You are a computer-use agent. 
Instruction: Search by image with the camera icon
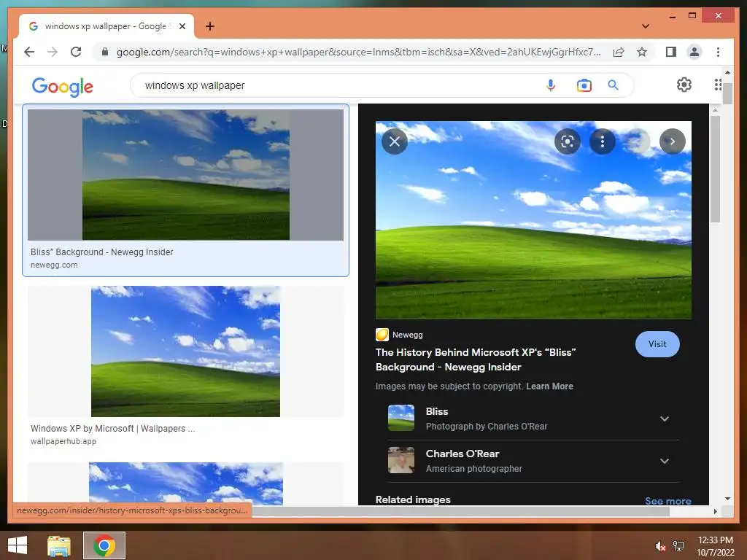(584, 85)
